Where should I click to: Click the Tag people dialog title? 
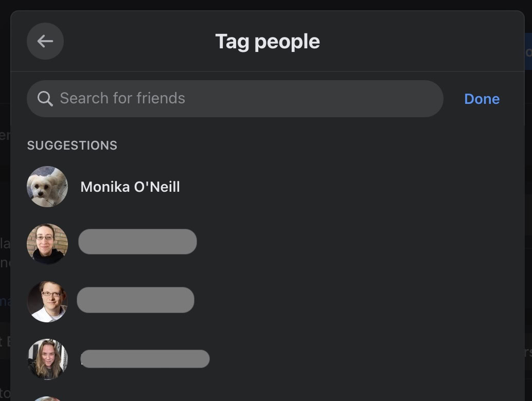(268, 41)
